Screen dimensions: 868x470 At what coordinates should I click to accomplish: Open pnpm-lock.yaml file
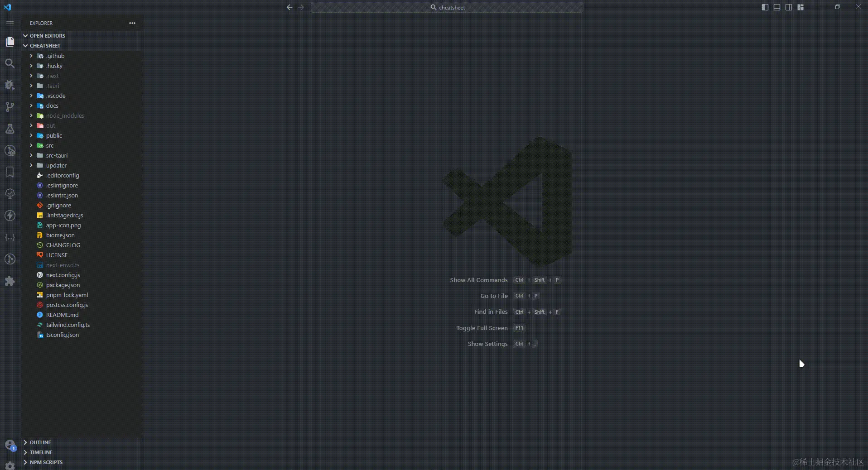[x=82, y=295]
